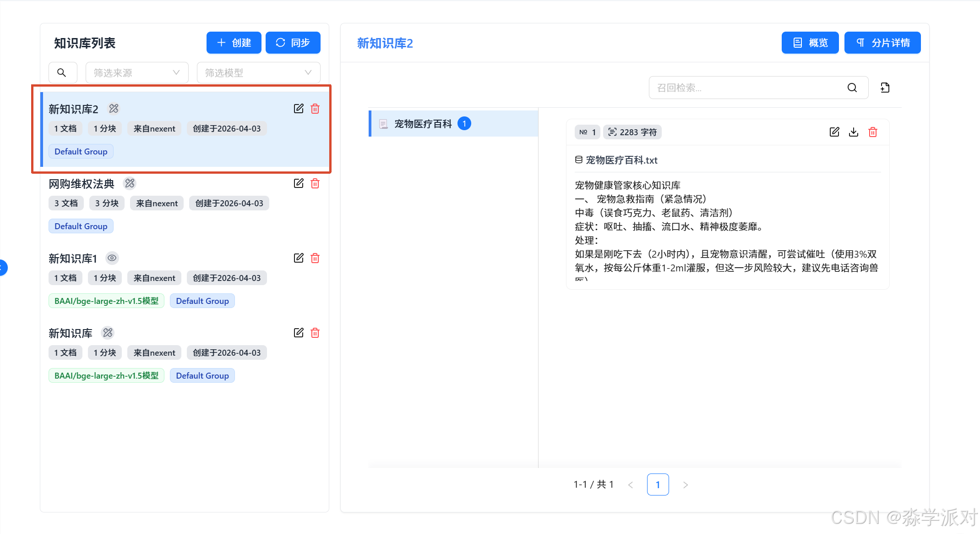The image size is (980, 534).
Task: Switch to the 分片详情 view
Action: (882, 42)
